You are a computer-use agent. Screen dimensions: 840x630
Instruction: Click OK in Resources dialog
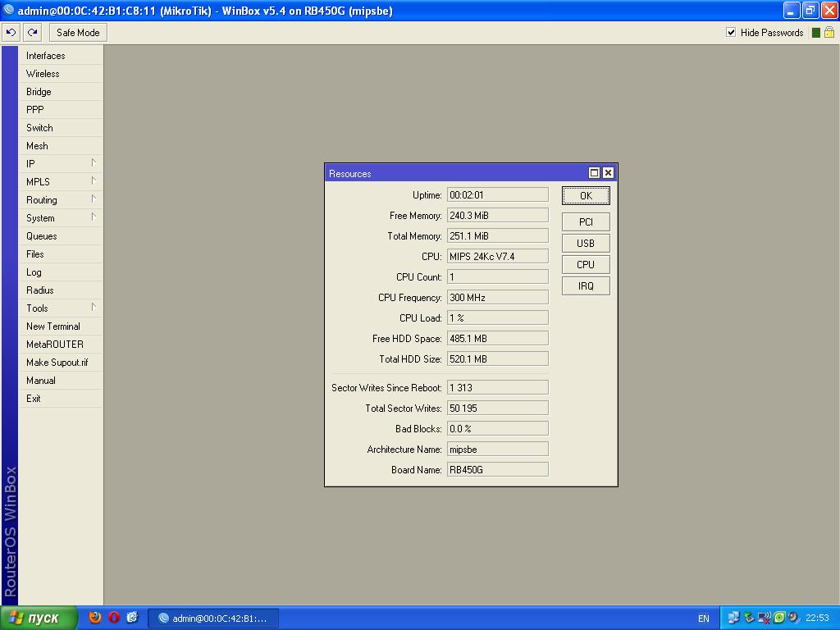[x=586, y=195]
